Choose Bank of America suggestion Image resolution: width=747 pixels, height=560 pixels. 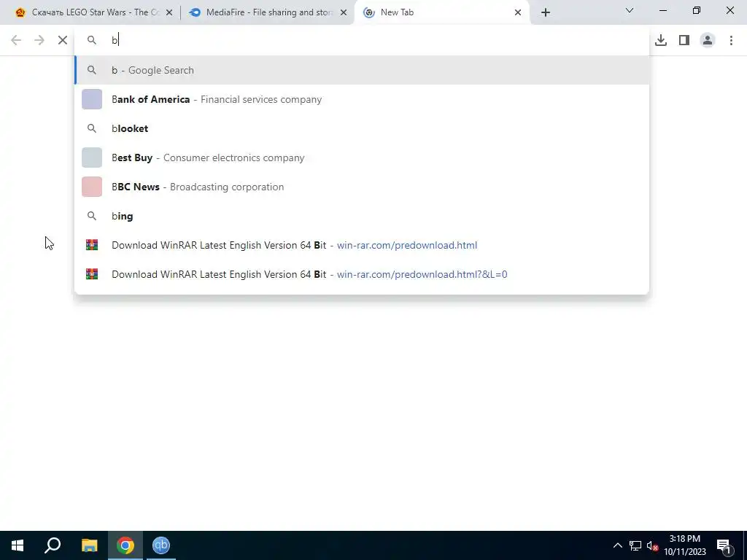pyautogui.click(x=362, y=99)
